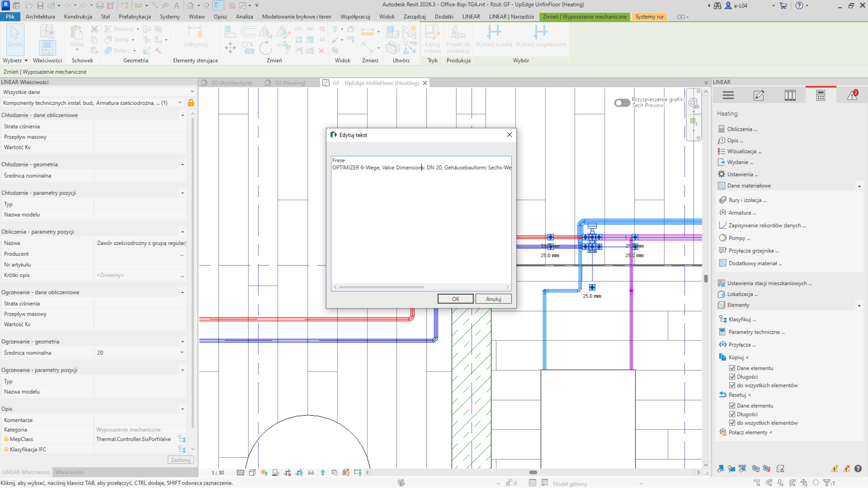Image resolution: width=868 pixels, height=488 pixels.
Task: Toggle the Przyspieszenie grafiki switch
Action: pyautogui.click(x=621, y=102)
